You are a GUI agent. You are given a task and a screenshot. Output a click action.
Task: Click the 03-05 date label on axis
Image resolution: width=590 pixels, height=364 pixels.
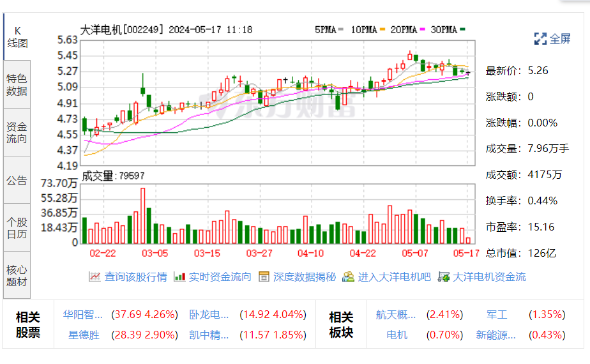(155, 254)
